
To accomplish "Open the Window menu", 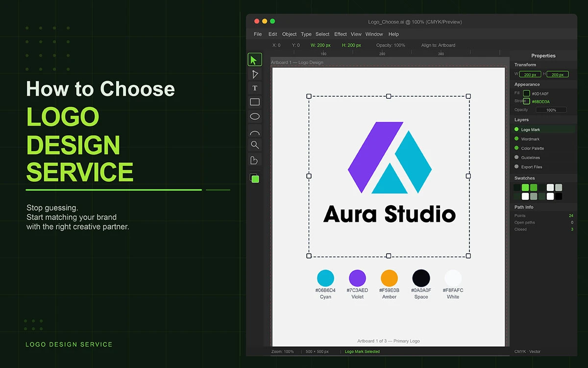I will click(x=374, y=34).
